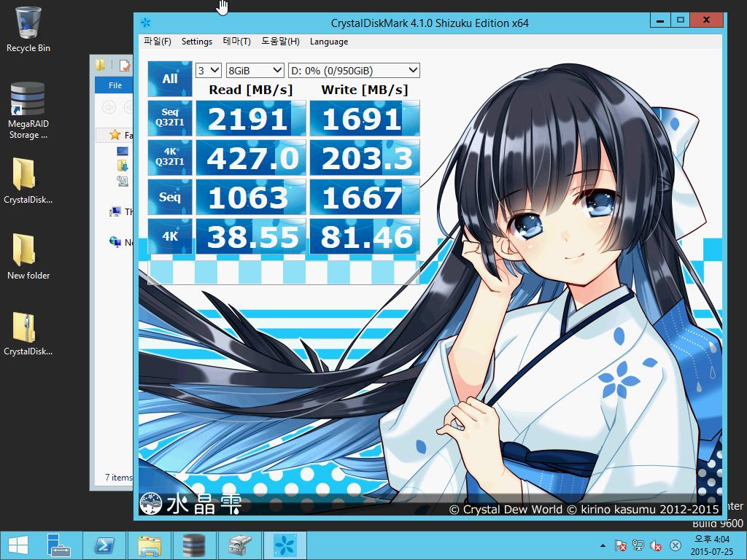Viewport: 747px width, 560px height.
Task: Run the Seq benchmark test
Action: (x=169, y=197)
